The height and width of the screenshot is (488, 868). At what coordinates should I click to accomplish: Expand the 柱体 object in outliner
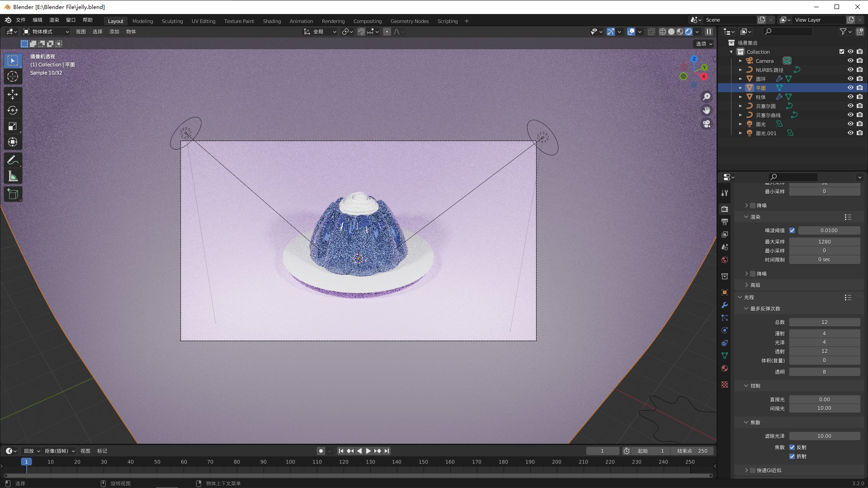tap(740, 97)
